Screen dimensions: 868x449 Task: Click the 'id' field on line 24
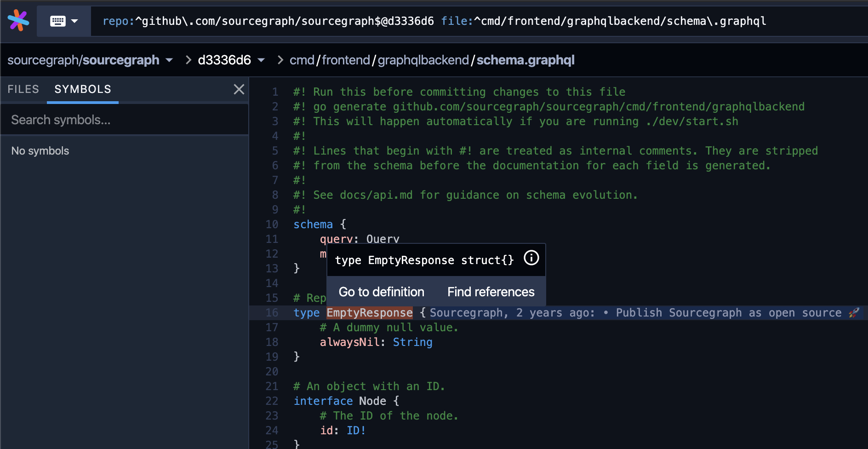[326, 431]
